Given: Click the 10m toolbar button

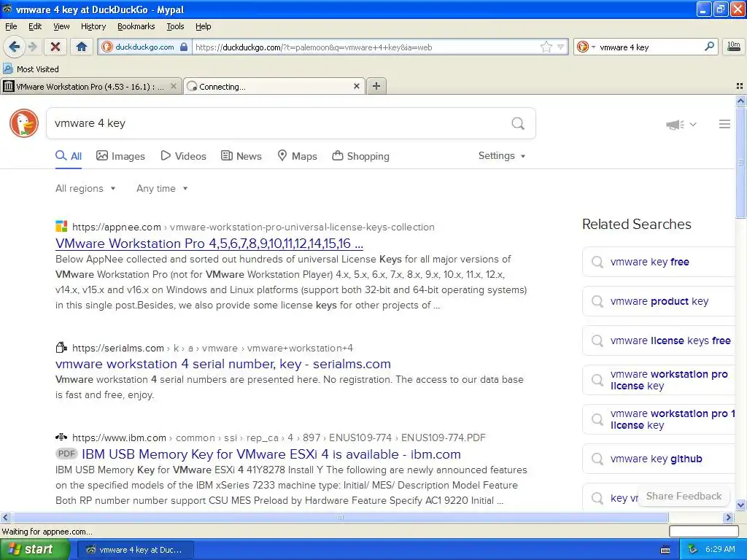Looking at the screenshot, I should pyautogui.click(x=734, y=47).
